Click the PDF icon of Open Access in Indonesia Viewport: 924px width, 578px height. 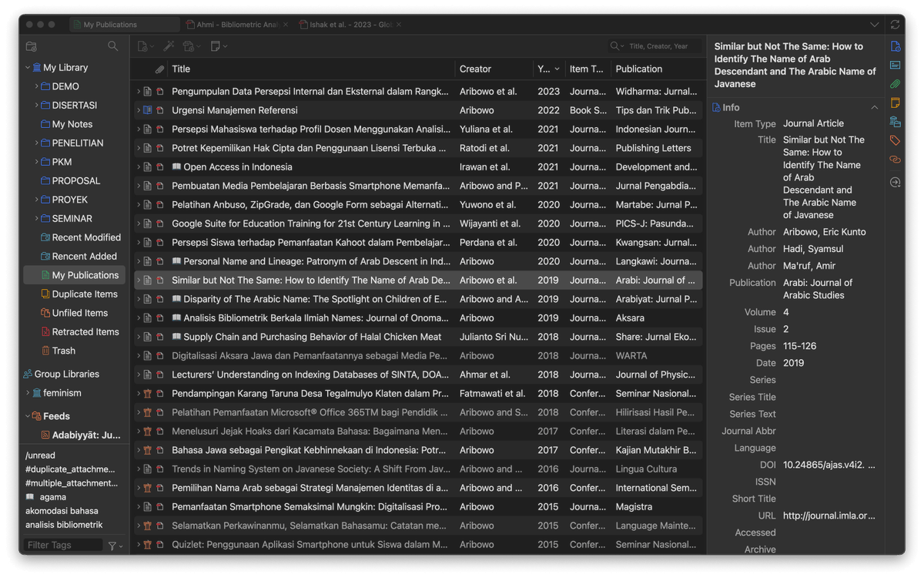pos(160,167)
